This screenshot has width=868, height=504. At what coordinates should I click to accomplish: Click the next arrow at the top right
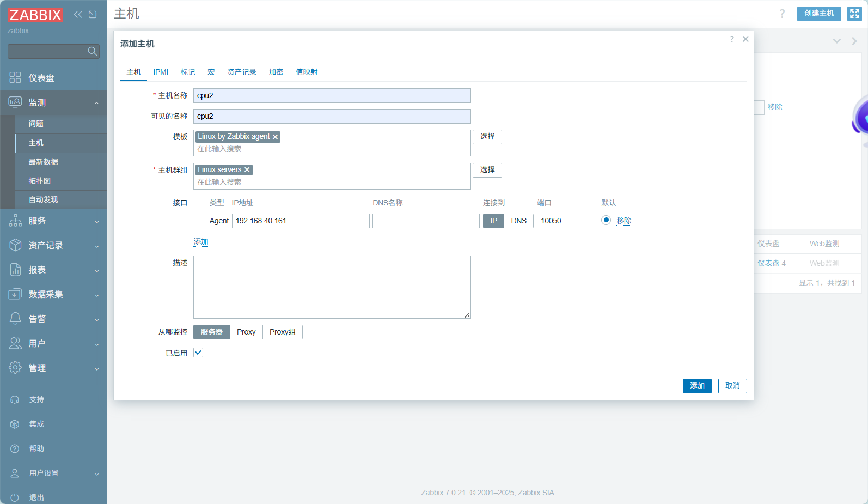(854, 41)
